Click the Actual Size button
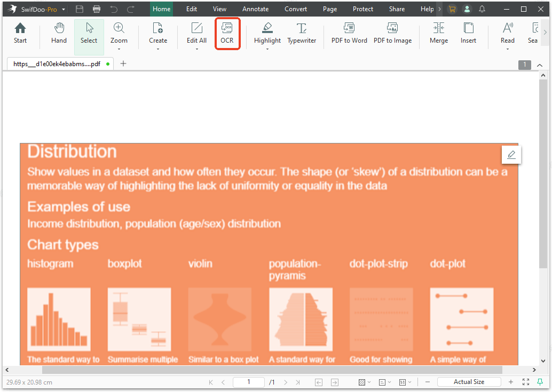The height and width of the screenshot is (392, 552). pyautogui.click(x=469, y=382)
